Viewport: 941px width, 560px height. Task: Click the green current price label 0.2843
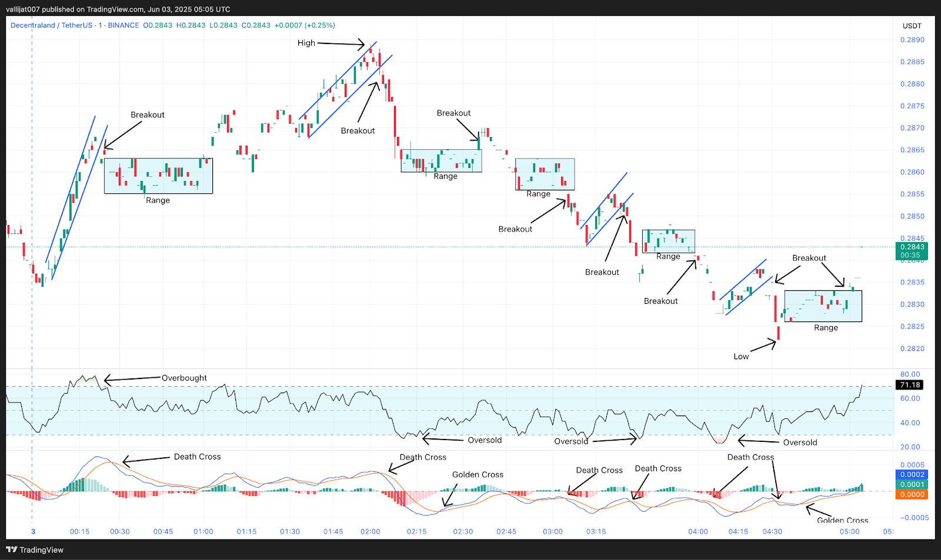(912, 247)
